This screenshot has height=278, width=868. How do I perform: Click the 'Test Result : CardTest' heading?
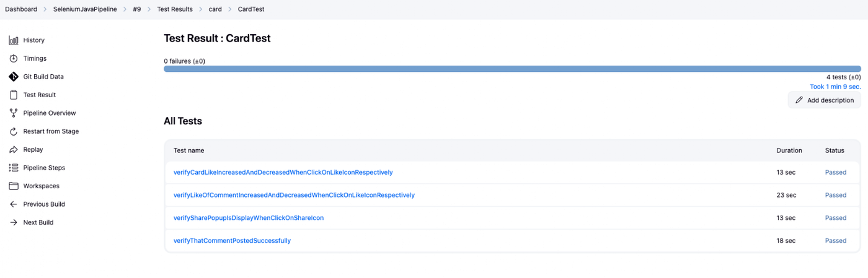(217, 38)
